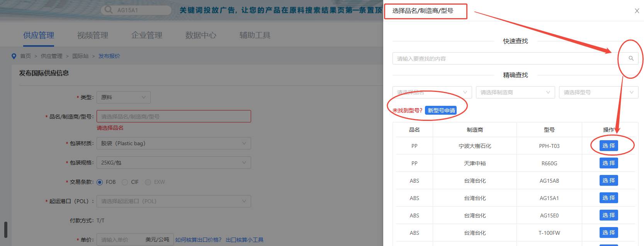
Task: Click the PPH-T03 model cell
Action: (549, 146)
